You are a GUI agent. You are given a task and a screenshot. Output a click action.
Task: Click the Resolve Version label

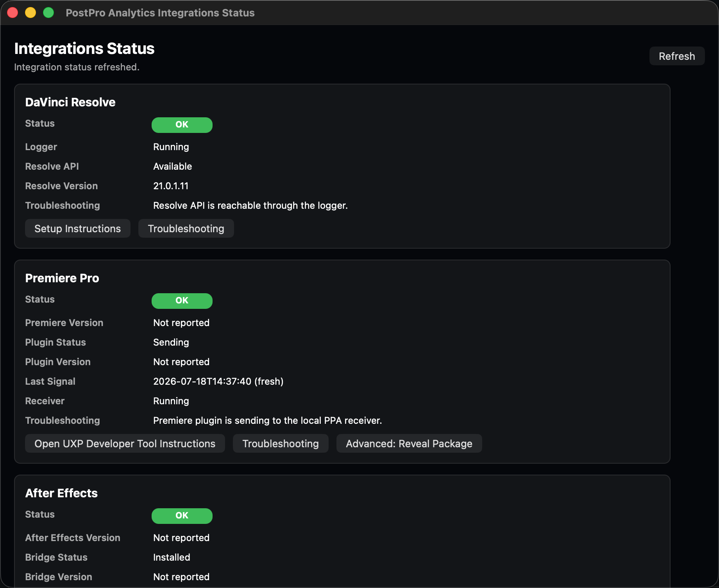[x=61, y=186]
